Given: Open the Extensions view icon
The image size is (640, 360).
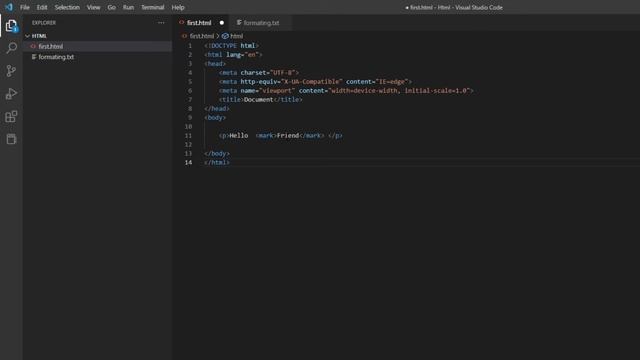Looking at the screenshot, I should [x=11, y=117].
